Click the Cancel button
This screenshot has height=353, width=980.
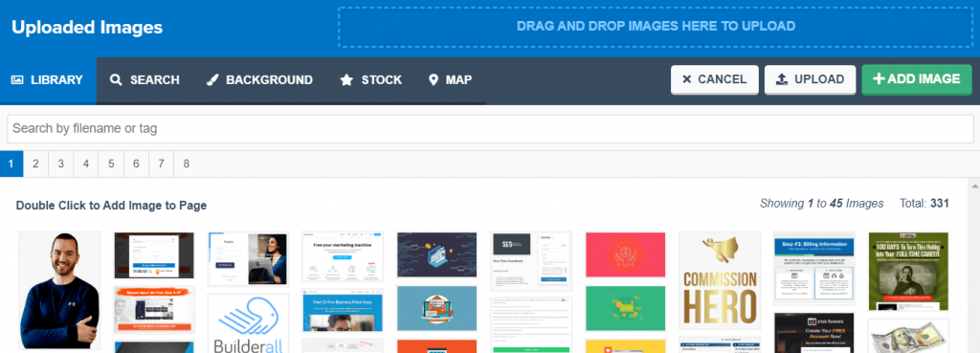pos(714,79)
